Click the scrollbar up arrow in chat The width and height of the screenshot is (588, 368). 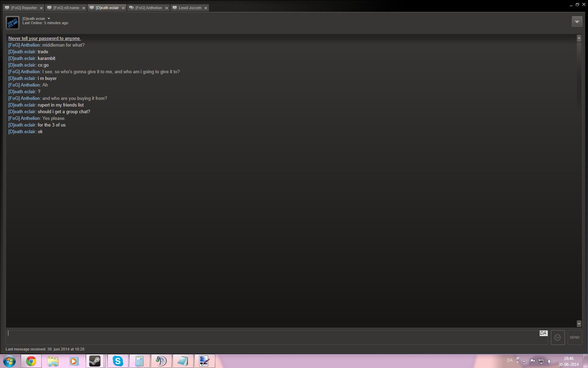click(x=579, y=38)
